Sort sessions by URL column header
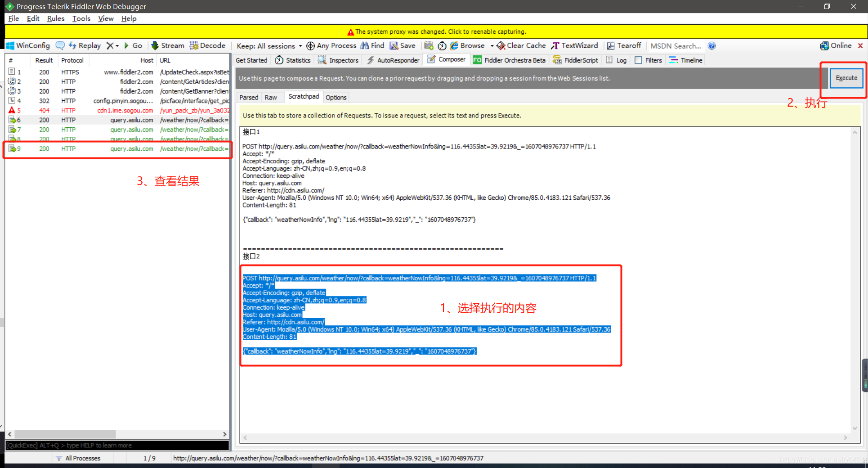Image resolution: width=868 pixels, height=468 pixels. (x=193, y=60)
